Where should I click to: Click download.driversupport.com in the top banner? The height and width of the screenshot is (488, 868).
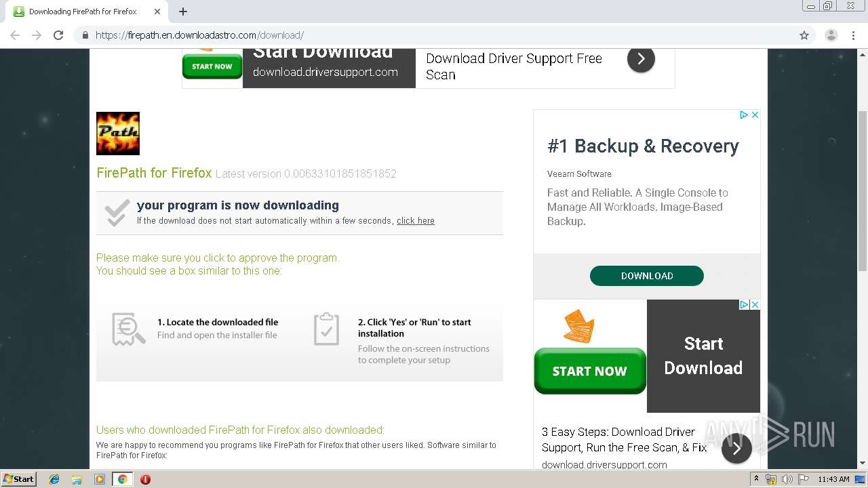tap(325, 72)
